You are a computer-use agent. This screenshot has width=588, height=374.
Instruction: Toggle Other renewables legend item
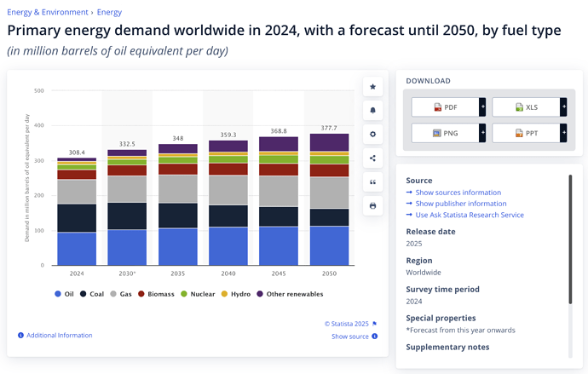(x=290, y=294)
